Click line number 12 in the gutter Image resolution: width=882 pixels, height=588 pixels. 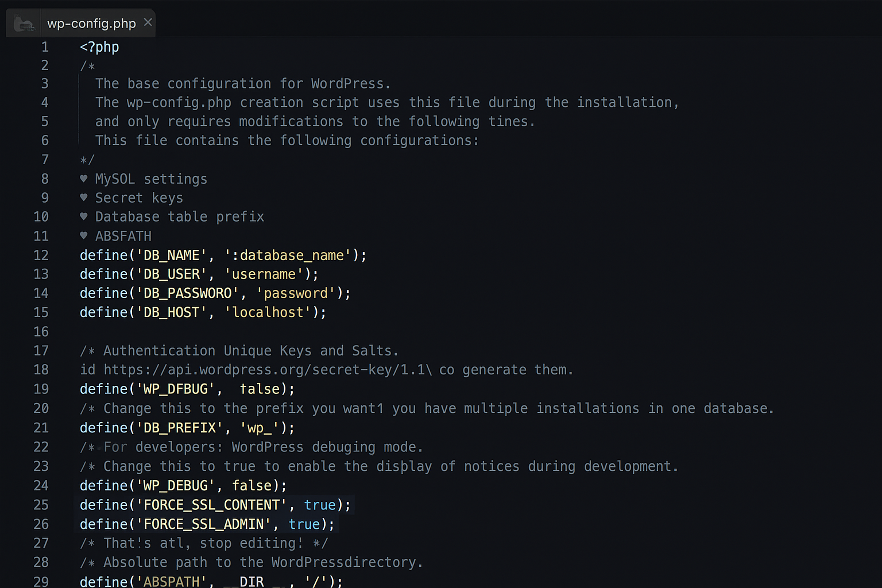pyautogui.click(x=41, y=255)
